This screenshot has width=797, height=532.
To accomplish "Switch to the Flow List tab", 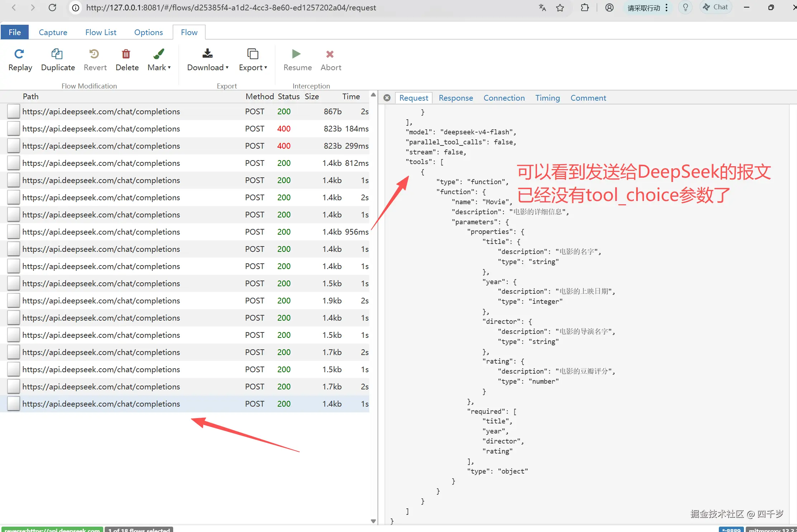I will tap(101, 32).
